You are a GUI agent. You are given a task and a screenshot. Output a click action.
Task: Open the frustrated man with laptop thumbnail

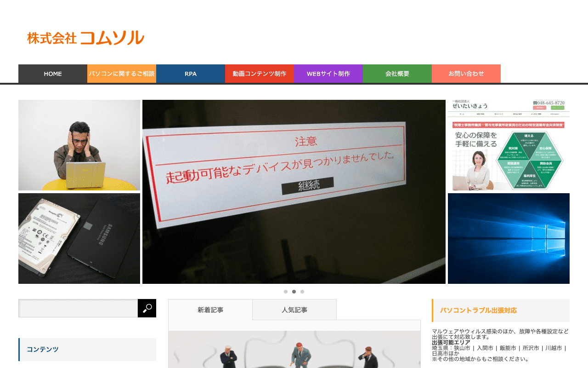[79, 145]
